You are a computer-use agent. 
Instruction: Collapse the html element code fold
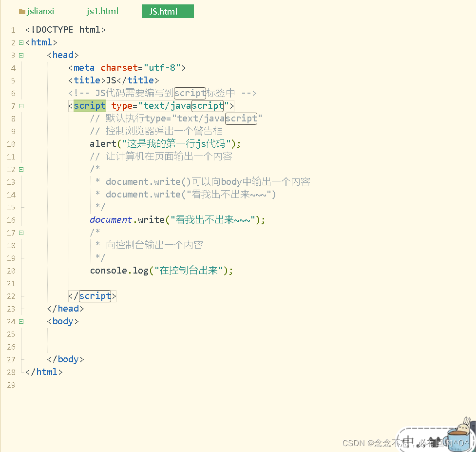coord(21,42)
